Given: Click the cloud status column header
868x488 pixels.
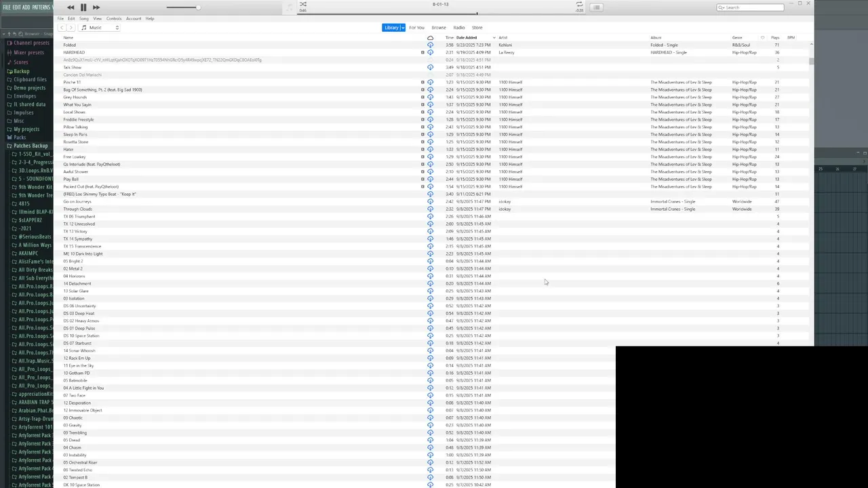Looking at the screenshot, I should click(430, 37).
